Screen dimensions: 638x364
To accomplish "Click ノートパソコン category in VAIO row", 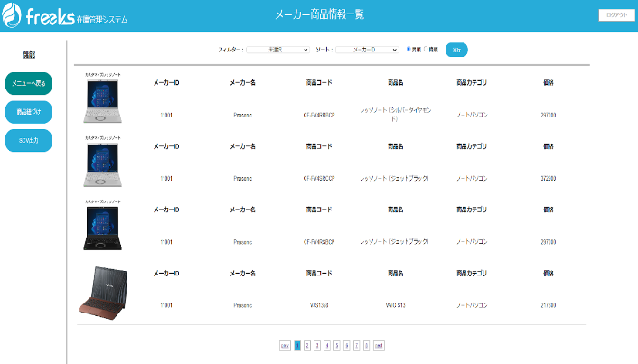I will 472,305.
